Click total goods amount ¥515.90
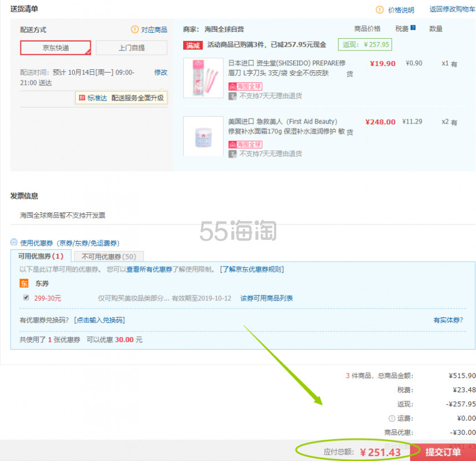 462,376
